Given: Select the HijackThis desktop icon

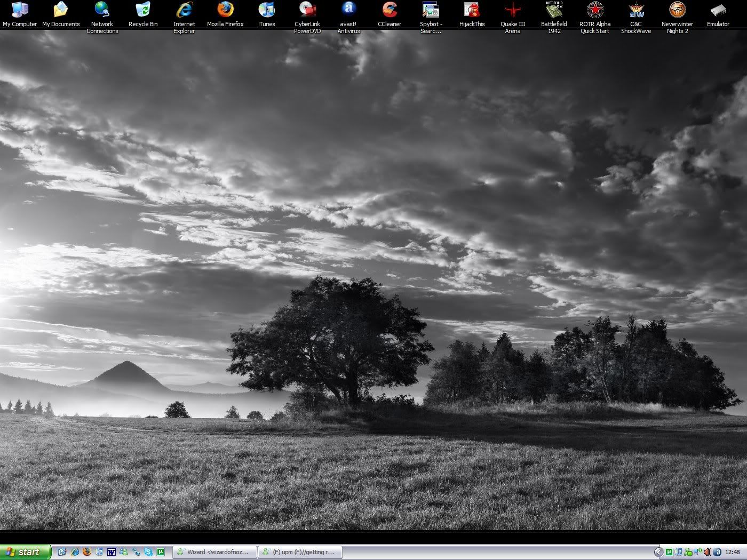Looking at the screenshot, I should tap(472, 14).
